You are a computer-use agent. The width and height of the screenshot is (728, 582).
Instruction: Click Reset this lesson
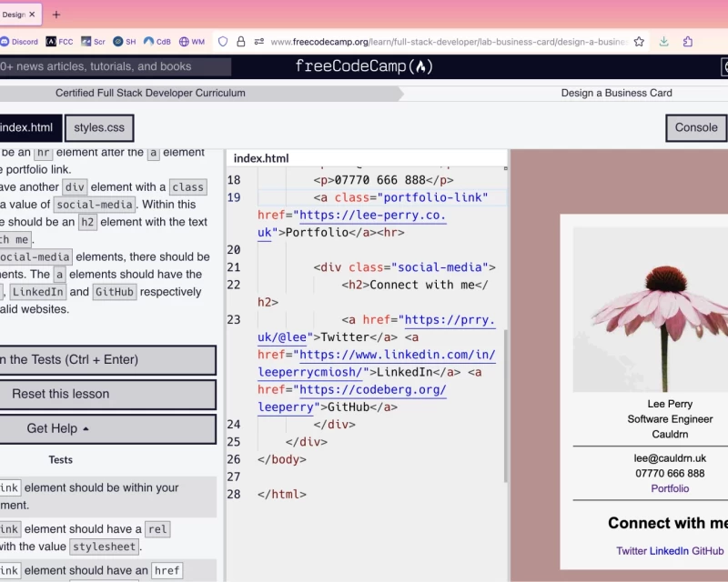coord(106,394)
